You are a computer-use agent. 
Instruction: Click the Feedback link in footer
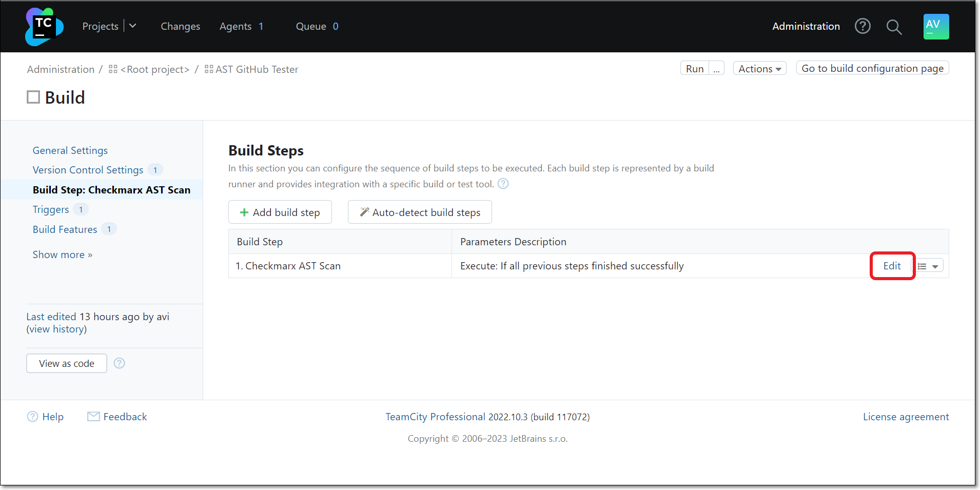coord(125,417)
